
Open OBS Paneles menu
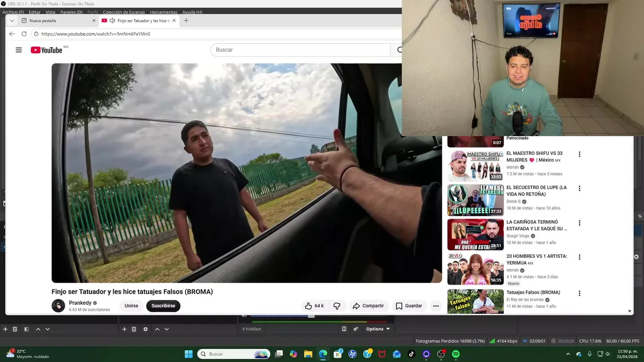click(x=71, y=12)
